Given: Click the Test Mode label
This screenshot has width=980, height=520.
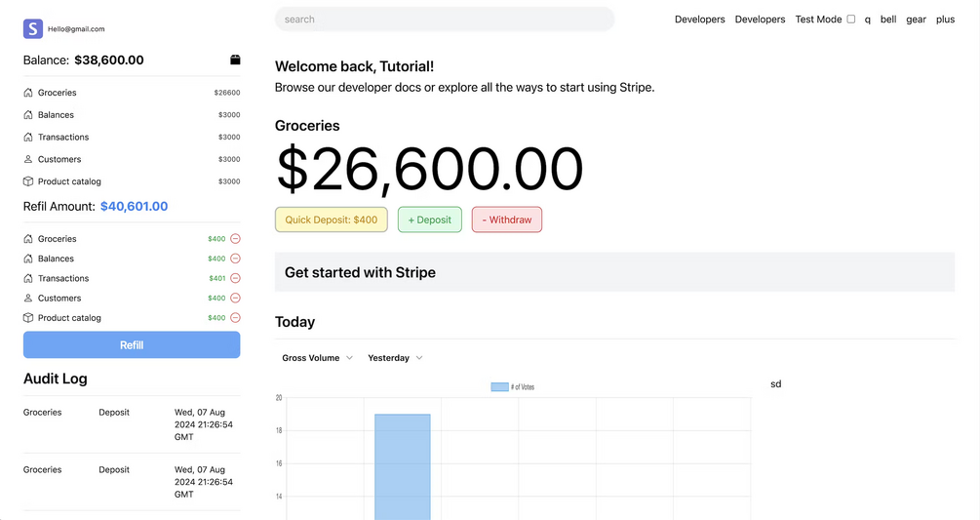Looking at the screenshot, I should (818, 20).
